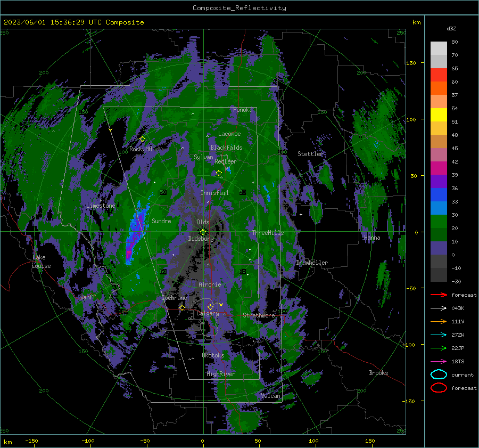Click the Limestone location label
The height and width of the screenshot is (448, 479).
(101, 206)
